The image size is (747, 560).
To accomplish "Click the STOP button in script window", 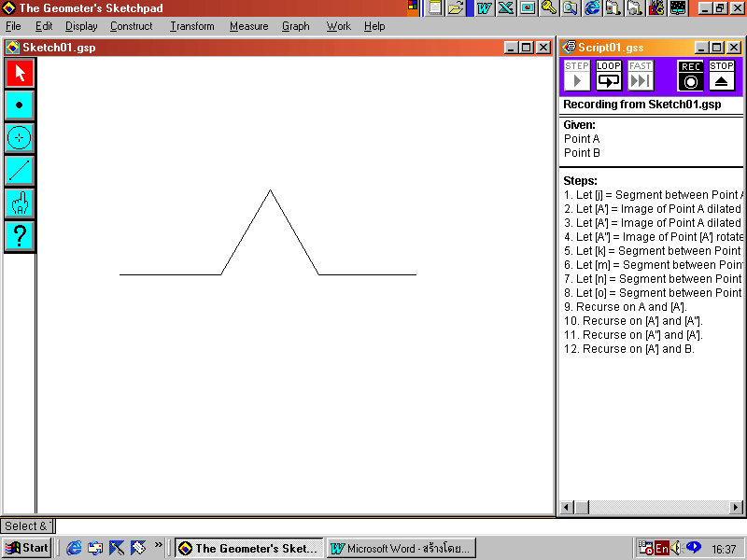I will pyautogui.click(x=721, y=76).
